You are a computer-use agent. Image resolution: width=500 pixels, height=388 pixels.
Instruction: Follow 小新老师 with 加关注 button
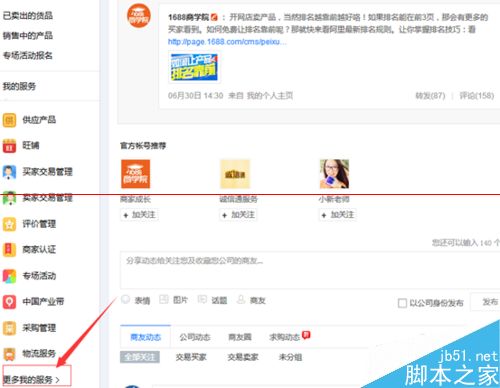tap(337, 215)
